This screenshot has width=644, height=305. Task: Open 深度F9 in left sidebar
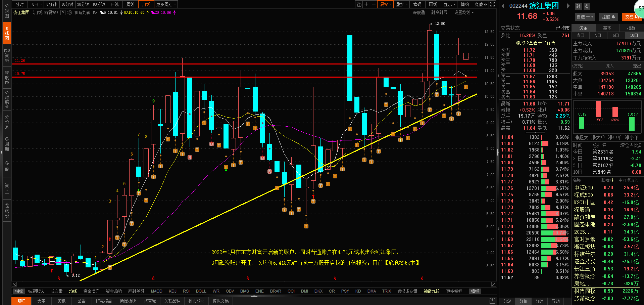(x=7, y=78)
